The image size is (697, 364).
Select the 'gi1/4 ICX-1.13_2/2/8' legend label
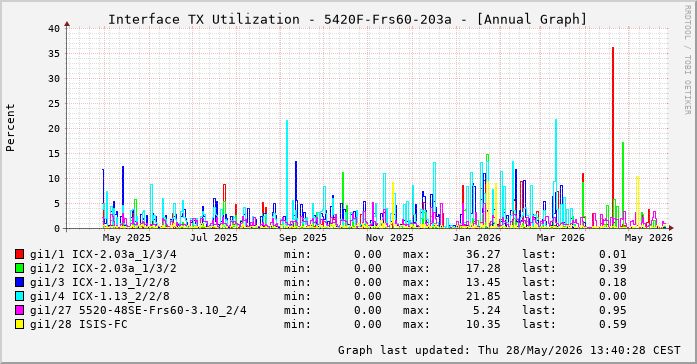[100, 296]
